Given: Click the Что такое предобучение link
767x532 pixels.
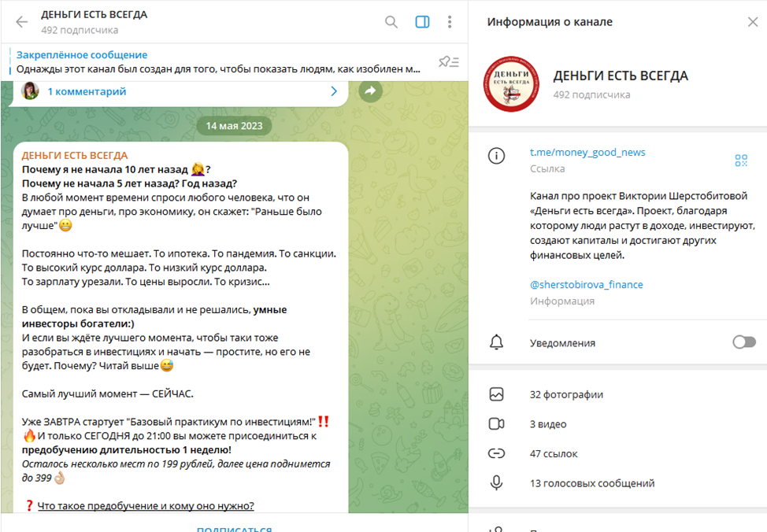Looking at the screenshot, I should click(146, 505).
